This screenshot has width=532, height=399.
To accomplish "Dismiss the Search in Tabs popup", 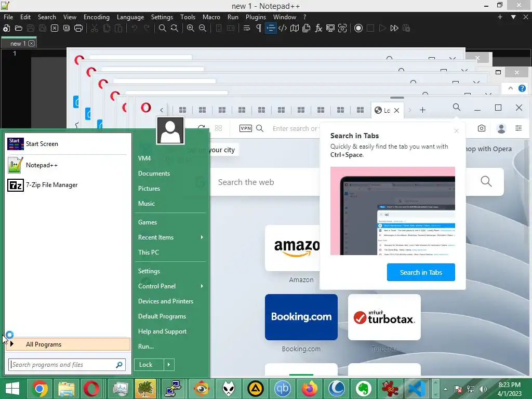I will tap(456, 131).
